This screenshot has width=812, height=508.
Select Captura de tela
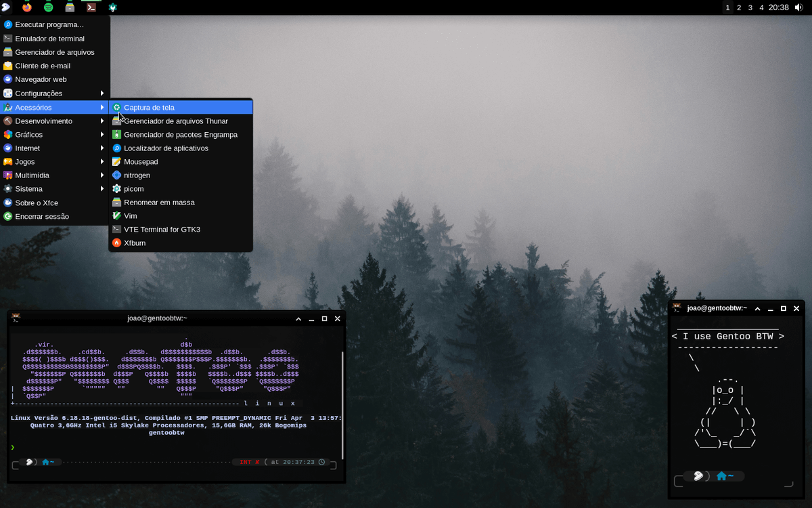coord(150,107)
